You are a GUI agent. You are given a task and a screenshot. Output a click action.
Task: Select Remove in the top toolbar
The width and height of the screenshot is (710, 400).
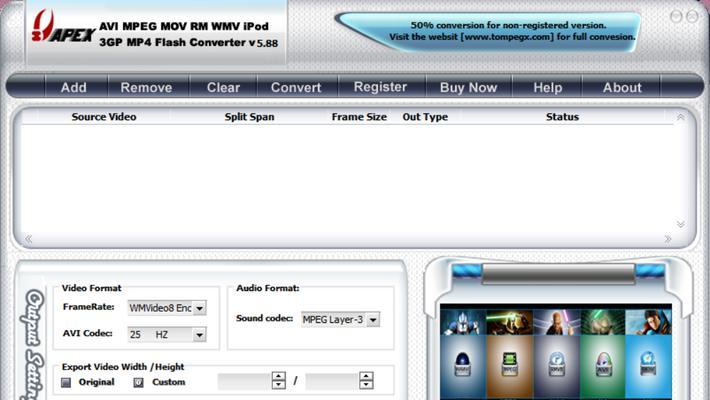[x=146, y=87]
